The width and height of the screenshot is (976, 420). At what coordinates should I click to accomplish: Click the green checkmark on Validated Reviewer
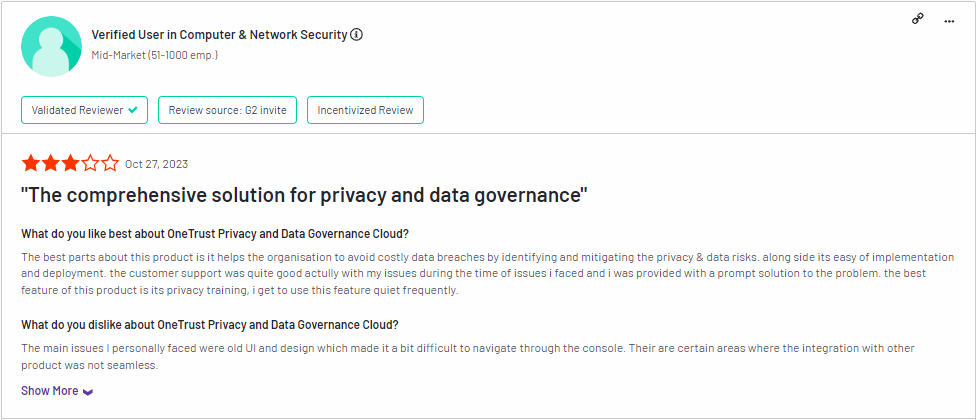point(133,110)
